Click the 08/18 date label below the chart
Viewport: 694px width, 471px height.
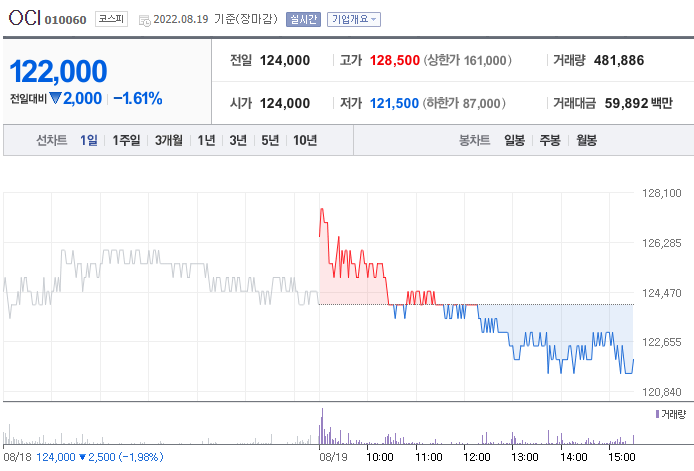[17, 457]
